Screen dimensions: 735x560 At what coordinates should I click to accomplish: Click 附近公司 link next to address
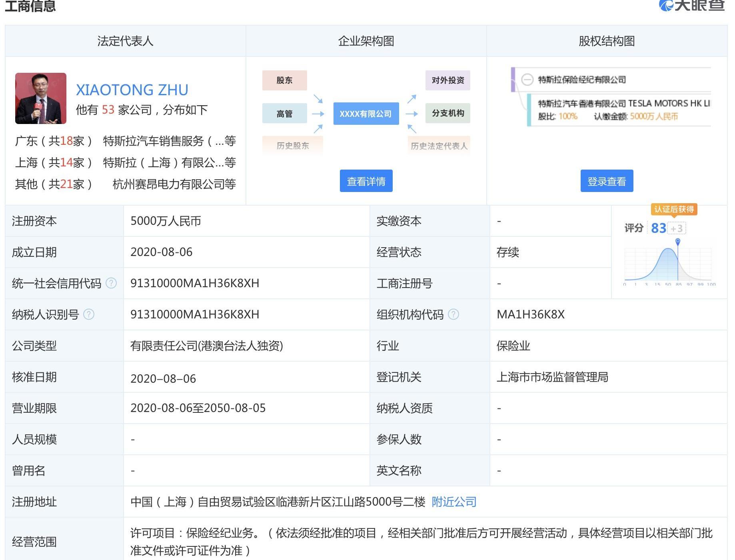[x=454, y=502]
